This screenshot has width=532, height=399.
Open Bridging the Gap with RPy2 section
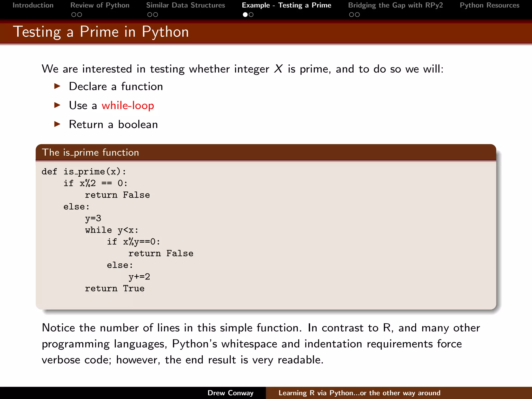(x=395, y=5)
